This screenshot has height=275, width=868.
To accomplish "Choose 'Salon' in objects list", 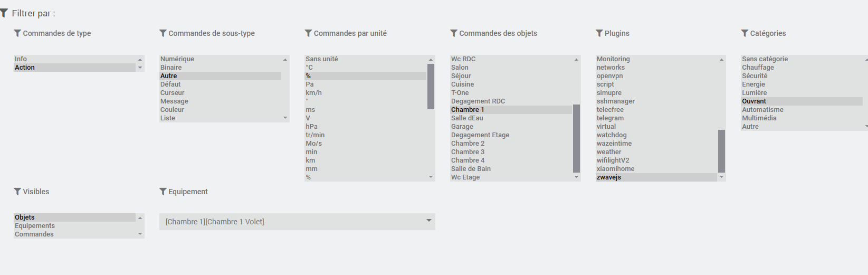I will point(460,68).
